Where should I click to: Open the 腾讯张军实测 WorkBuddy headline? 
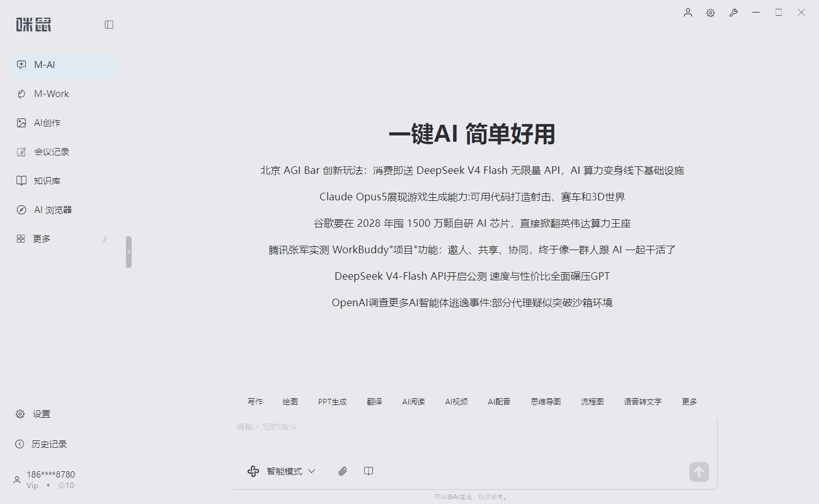[x=472, y=249]
